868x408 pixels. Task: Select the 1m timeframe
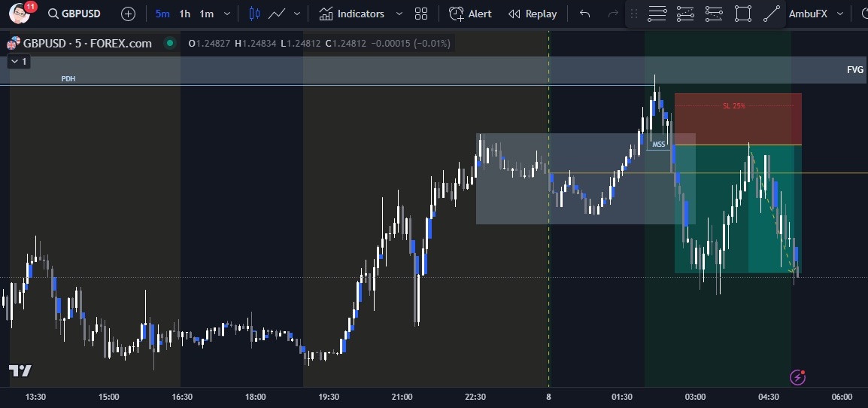coord(207,14)
